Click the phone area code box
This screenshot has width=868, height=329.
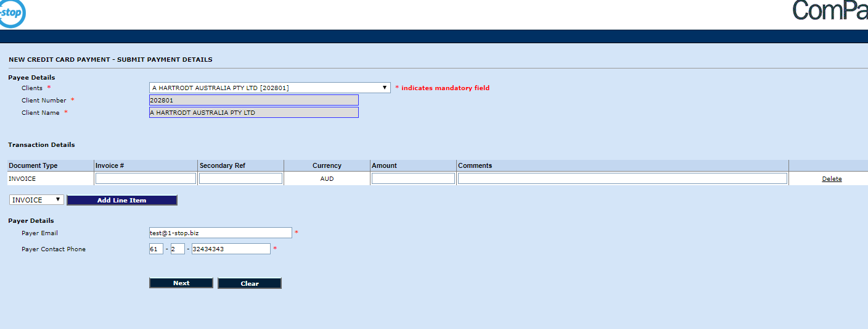(x=178, y=249)
